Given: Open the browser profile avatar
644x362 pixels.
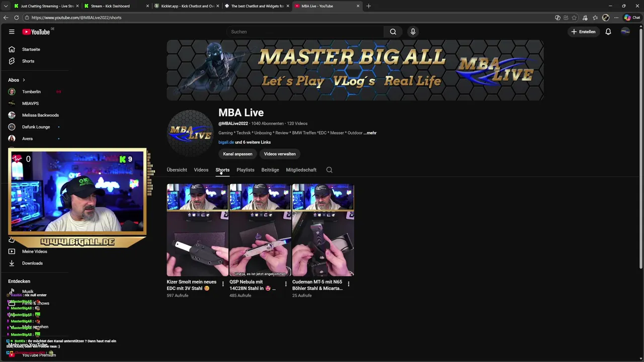Looking at the screenshot, I should click(606, 18).
